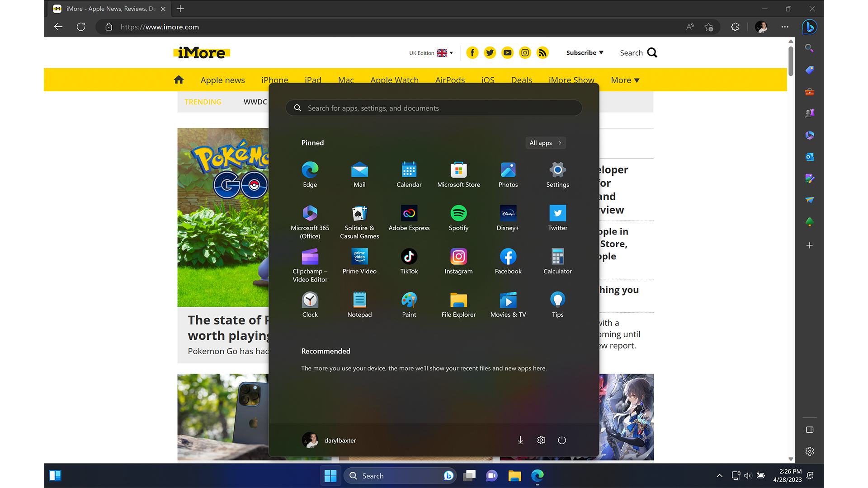
Task: Go to iMore home icon
Action: pyautogui.click(x=179, y=80)
